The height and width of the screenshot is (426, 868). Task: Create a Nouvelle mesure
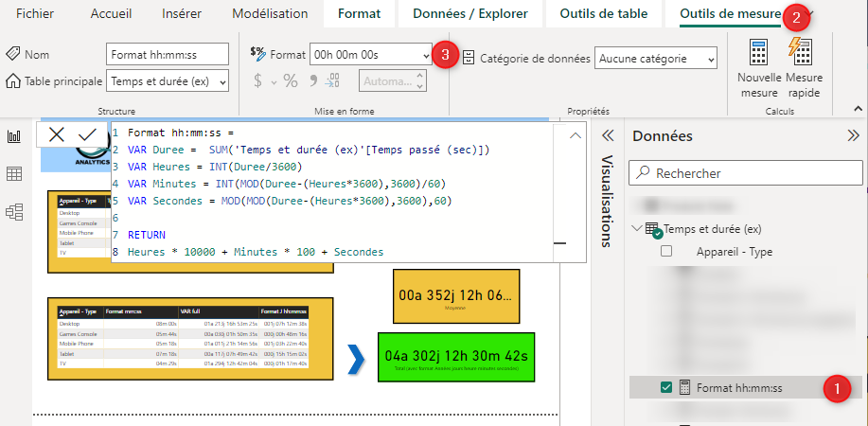(759, 69)
